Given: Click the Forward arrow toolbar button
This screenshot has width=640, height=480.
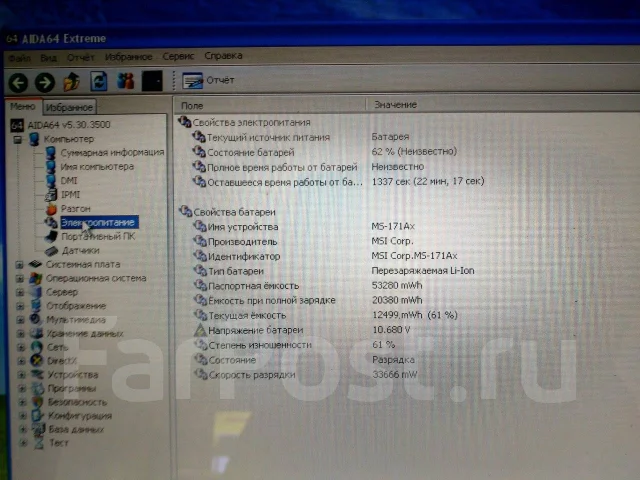Looking at the screenshot, I should pos(45,83).
